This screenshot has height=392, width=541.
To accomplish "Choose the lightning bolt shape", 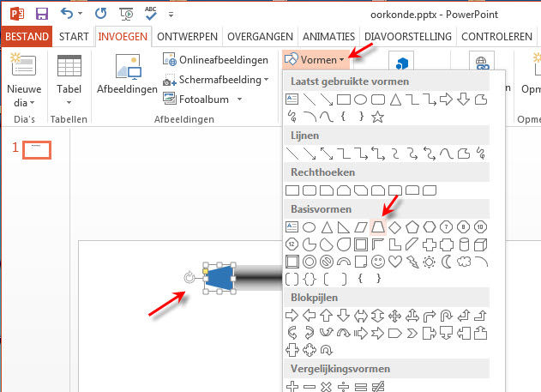I will 412,262.
